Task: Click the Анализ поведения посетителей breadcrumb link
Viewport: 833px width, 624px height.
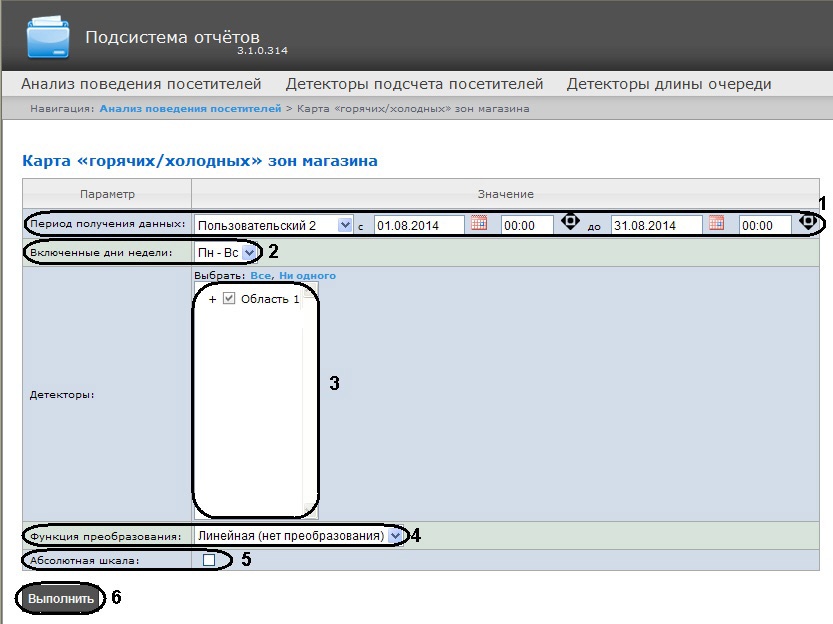Action: (190, 108)
